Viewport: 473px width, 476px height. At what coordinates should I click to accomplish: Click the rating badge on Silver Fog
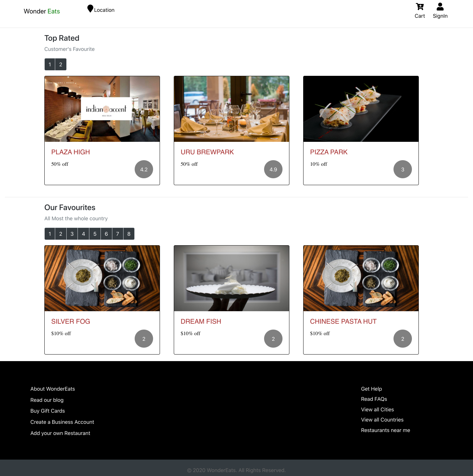click(144, 339)
